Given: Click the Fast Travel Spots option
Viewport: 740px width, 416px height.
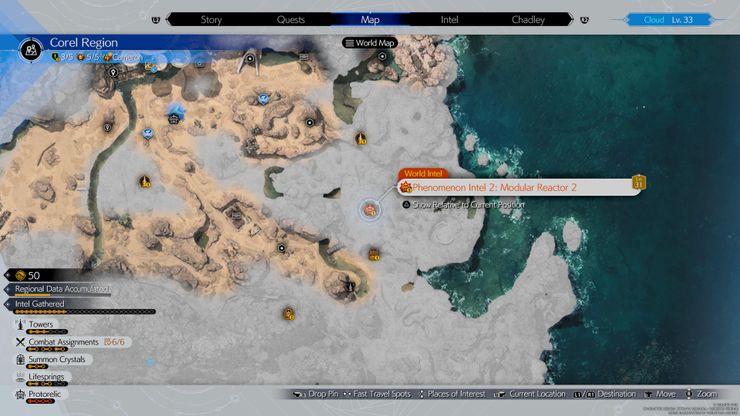Looking at the screenshot, I should [377, 394].
